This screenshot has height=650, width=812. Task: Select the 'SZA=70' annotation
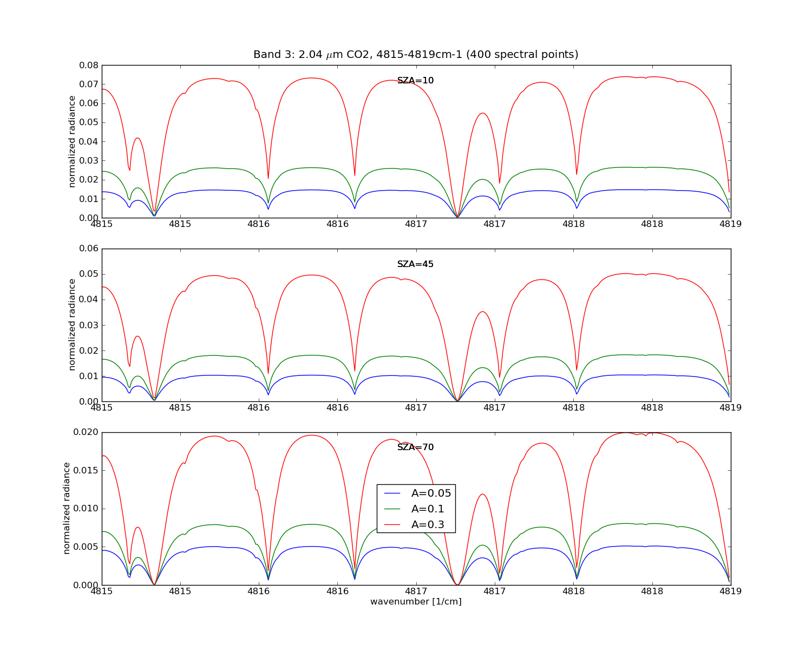coord(415,447)
